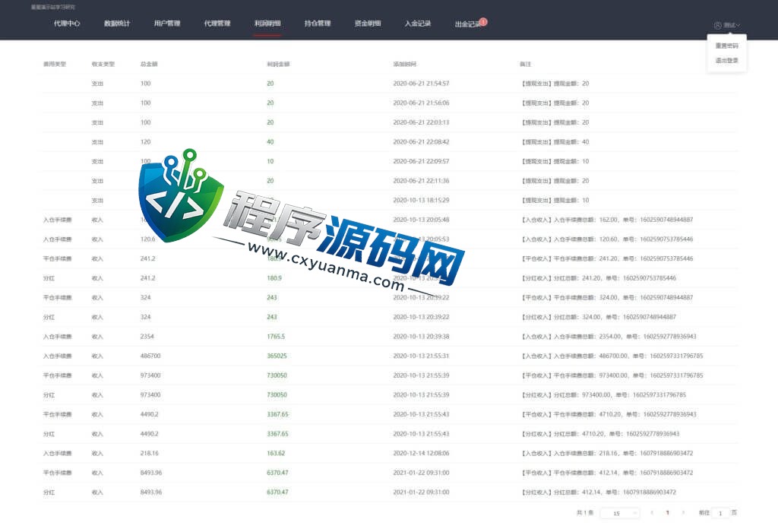Select timestamp 2020-06-21 21:54:57
This screenshot has height=532, width=778.
click(x=421, y=84)
